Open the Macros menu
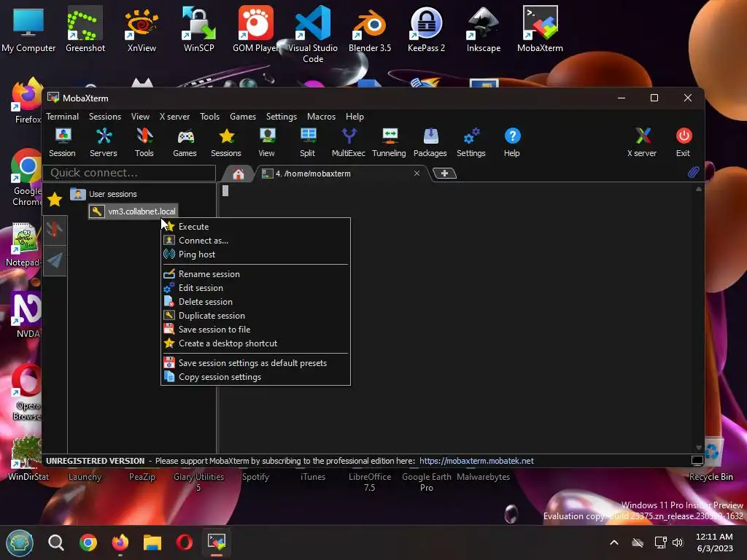Viewport: 747px width, 560px height. click(321, 117)
